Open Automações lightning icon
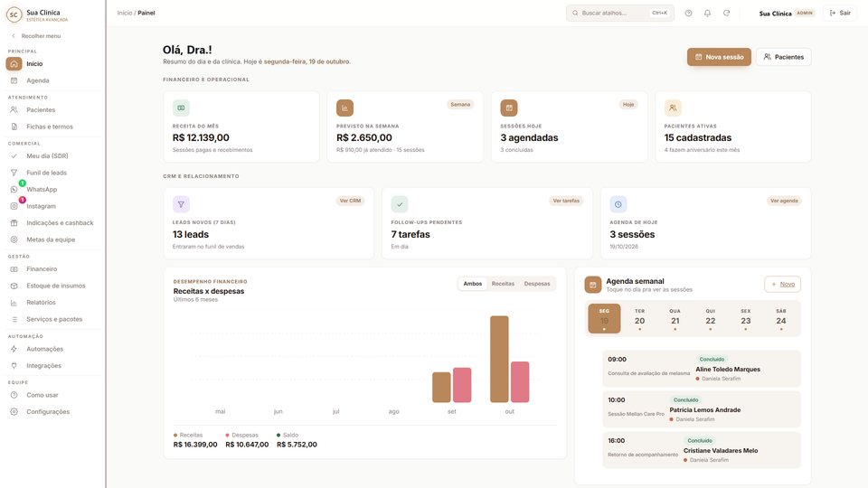The width and height of the screenshot is (868, 488). (x=14, y=349)
